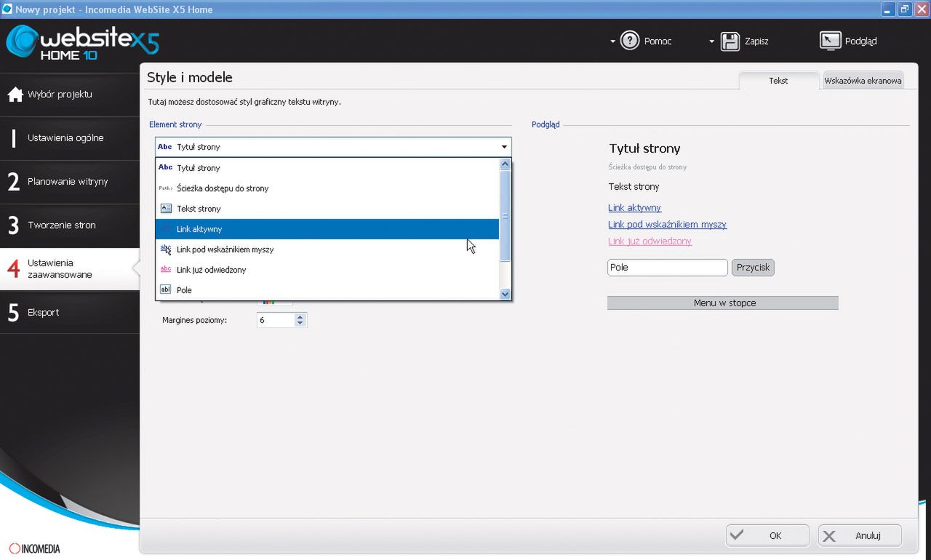Choose Tytuł strony in the dropdown list
The image size is (931, 560).
(x=327, y=168)
